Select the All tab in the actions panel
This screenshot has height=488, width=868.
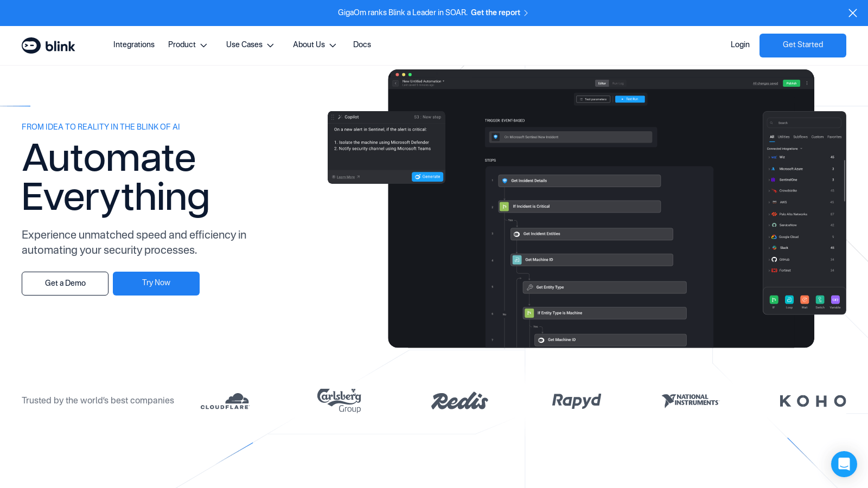click(x=772, y=137)
